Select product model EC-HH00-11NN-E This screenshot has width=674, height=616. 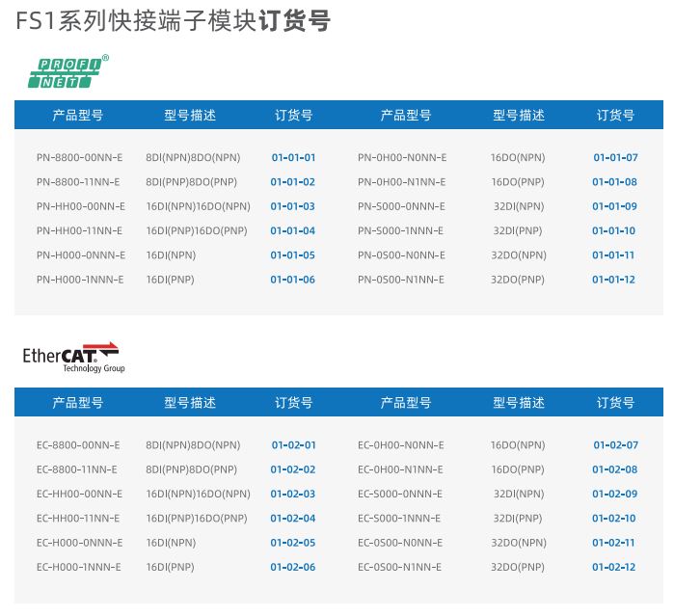[x=79, y=518]
